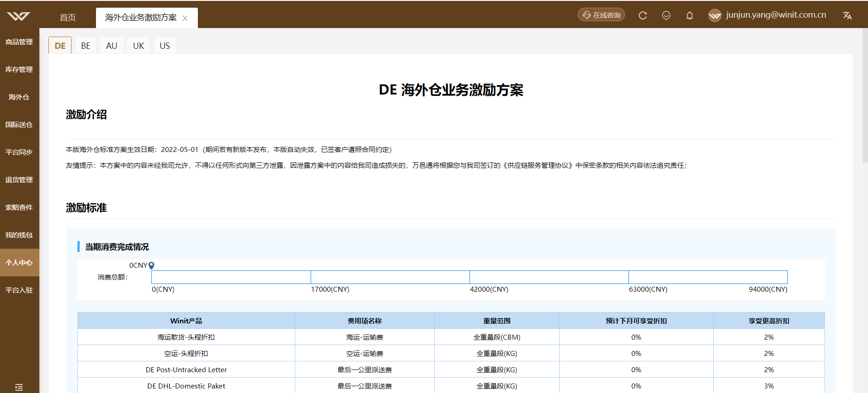The image size is (868, 393).
Task: Click the 激励标准 section heading
Action: (x=86, y=208)
